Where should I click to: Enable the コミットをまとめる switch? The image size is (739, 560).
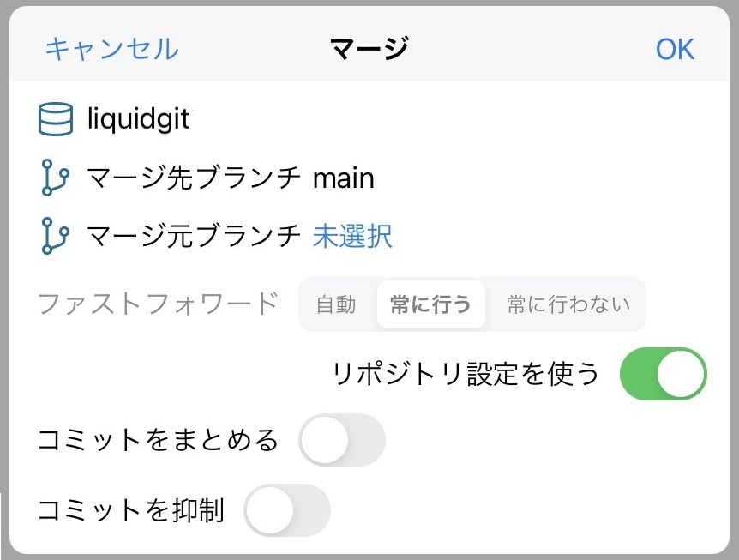(x=341, y=440)
